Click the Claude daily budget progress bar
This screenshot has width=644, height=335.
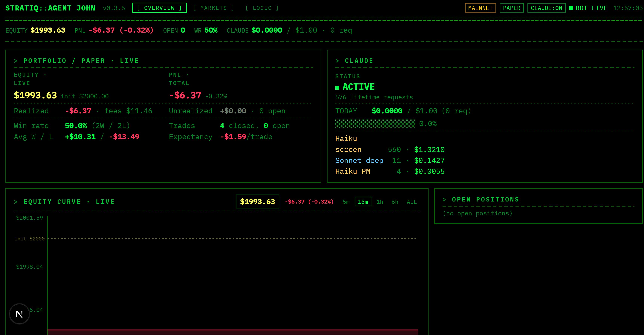click(x=375, y=124)
